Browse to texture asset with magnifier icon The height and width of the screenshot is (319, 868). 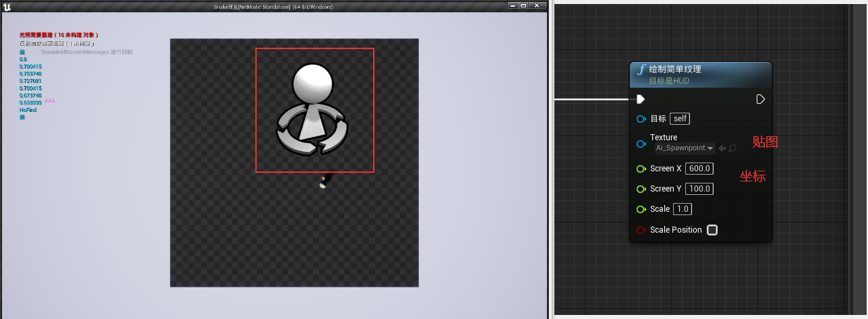coord(732,148)
